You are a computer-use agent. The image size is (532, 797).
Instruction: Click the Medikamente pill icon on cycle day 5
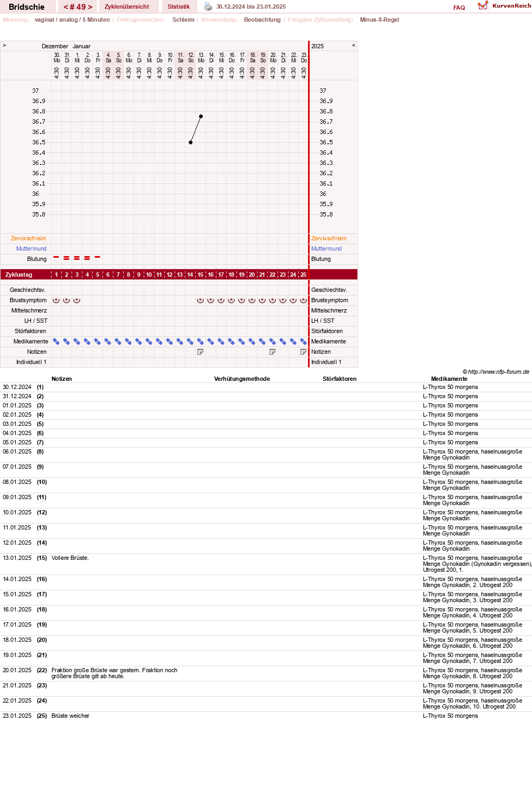(97, 341)
